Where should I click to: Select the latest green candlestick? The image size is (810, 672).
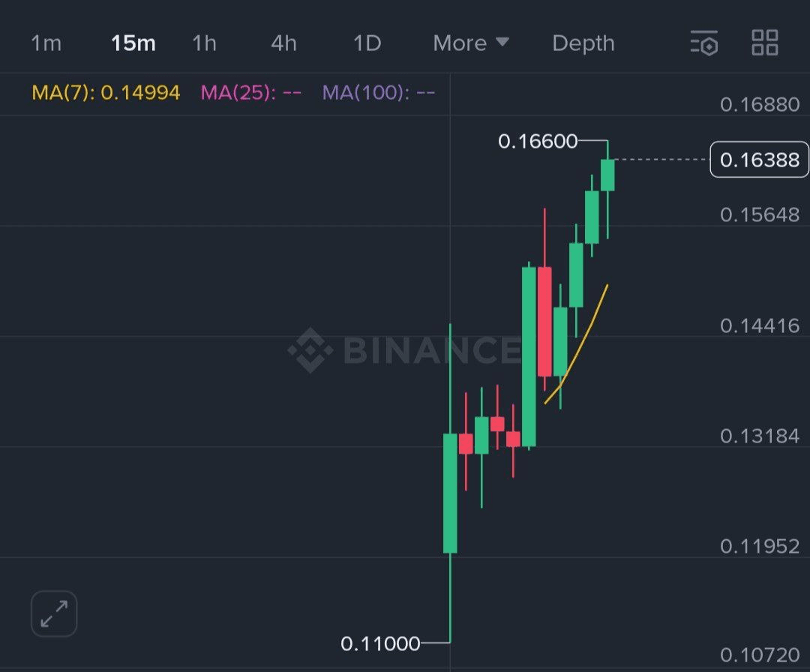(607, 175)
